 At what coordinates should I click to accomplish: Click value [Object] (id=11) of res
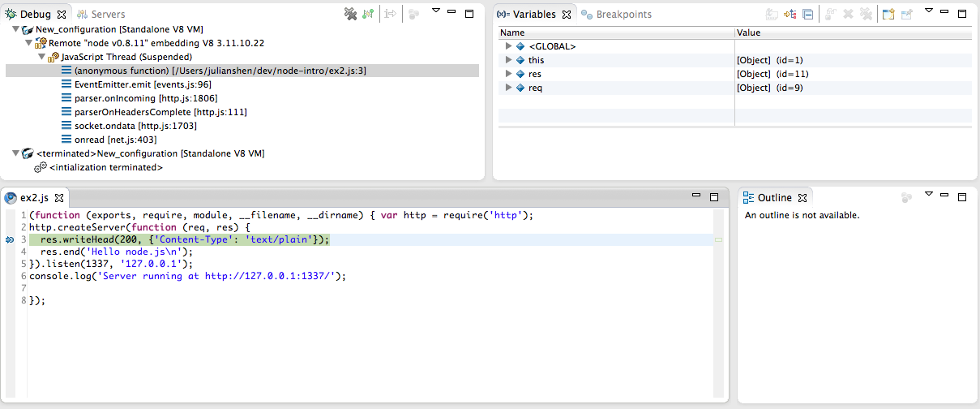772,74
